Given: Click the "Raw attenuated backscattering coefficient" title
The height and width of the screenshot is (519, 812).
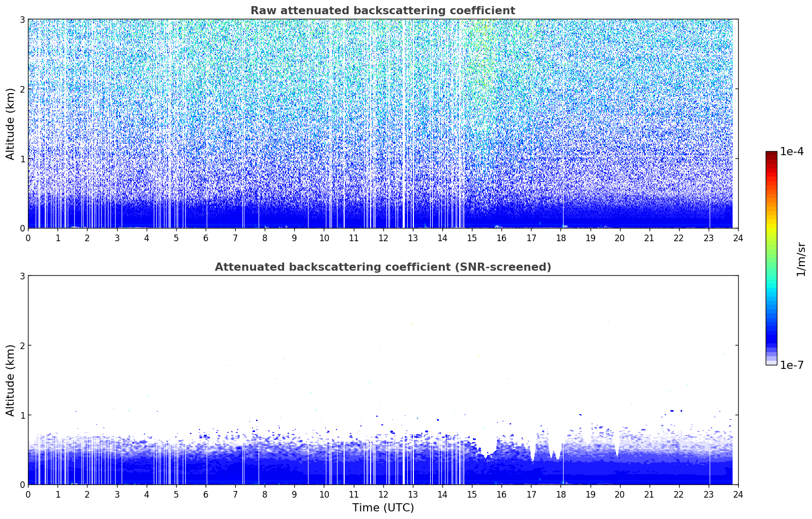Looking at the screenshot, I should pos(383,11).
